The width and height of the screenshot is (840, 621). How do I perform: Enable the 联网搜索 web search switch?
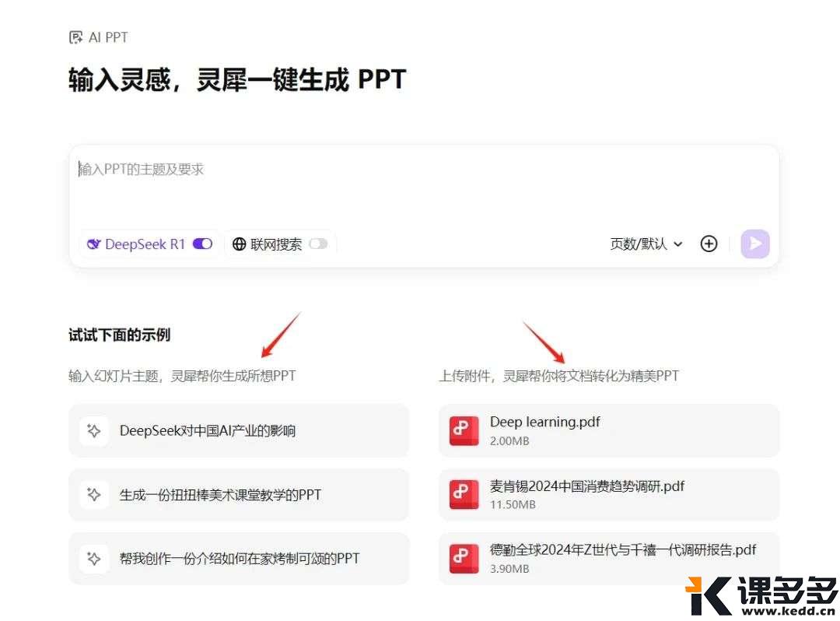click(318, 244)
